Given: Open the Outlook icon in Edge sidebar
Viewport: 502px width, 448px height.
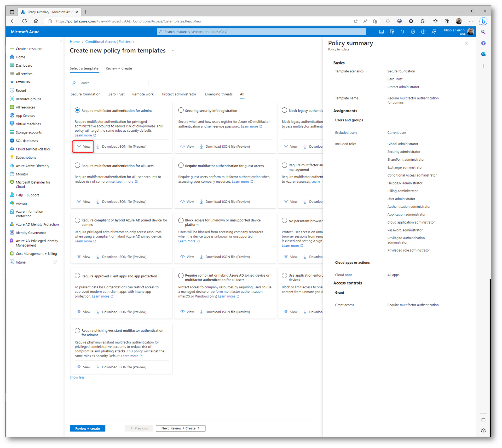Looking at the screenshot, I should pyautogui.click(x=483, y=54).
